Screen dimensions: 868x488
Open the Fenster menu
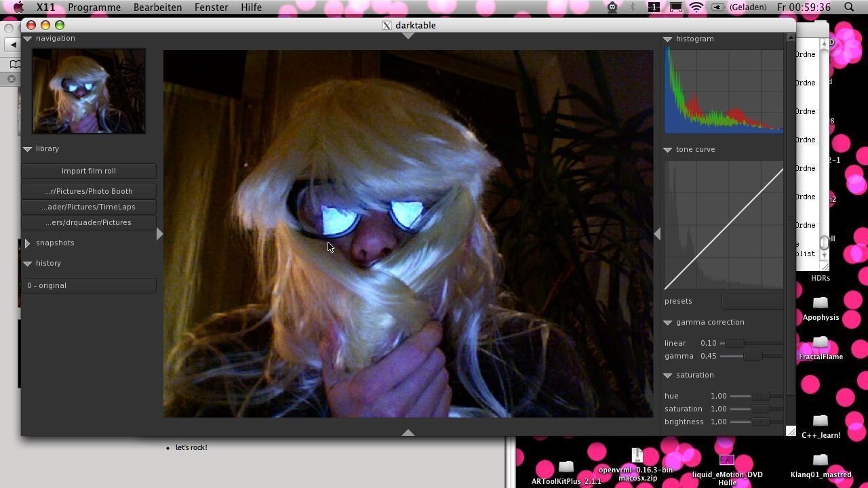click(x=211, y=7)
